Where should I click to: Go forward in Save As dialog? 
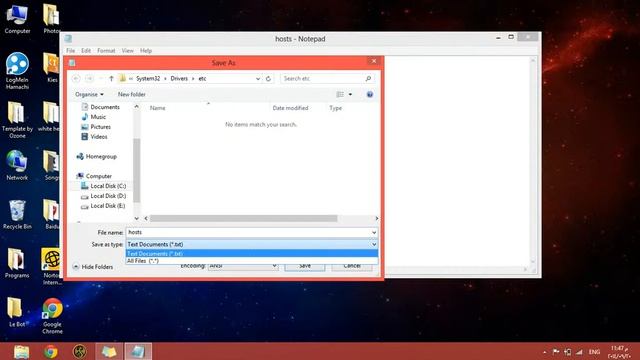89,78
